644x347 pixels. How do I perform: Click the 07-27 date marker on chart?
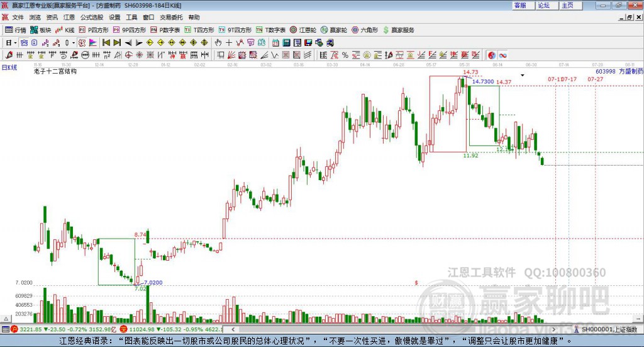point(595,79)
